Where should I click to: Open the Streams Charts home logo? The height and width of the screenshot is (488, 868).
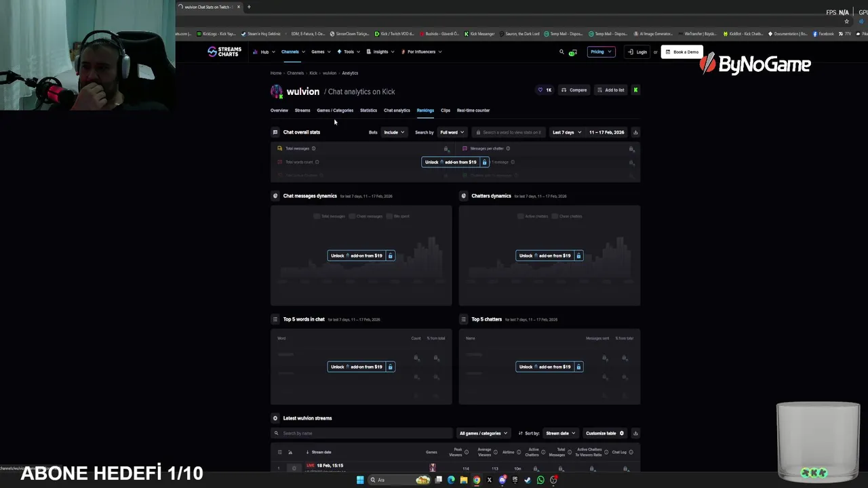(224, 52)
